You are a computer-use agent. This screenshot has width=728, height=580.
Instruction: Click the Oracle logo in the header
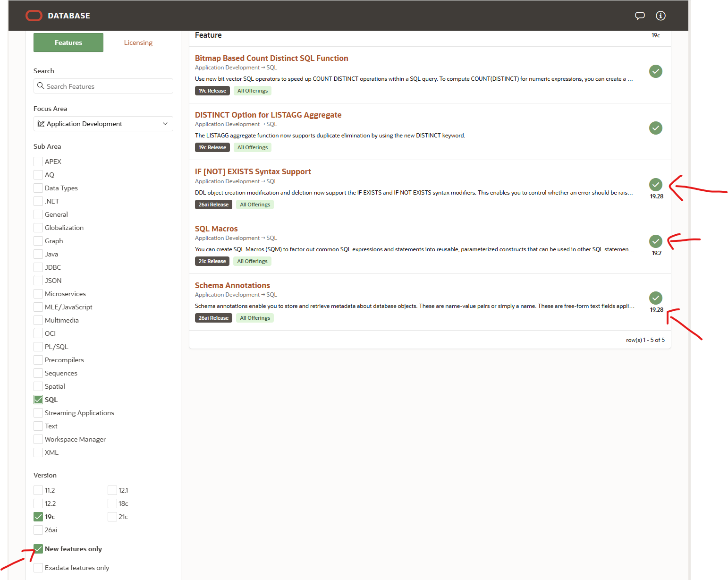tap(34, 15)
